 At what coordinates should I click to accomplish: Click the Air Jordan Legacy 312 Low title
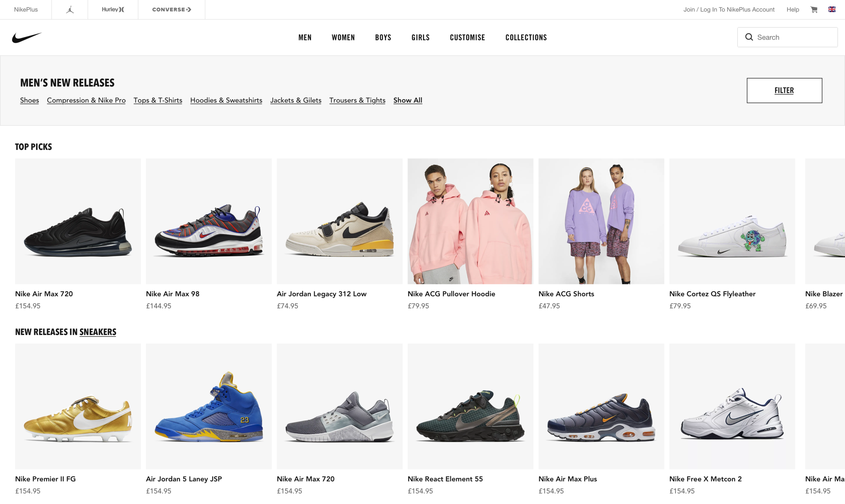point(321,294)
